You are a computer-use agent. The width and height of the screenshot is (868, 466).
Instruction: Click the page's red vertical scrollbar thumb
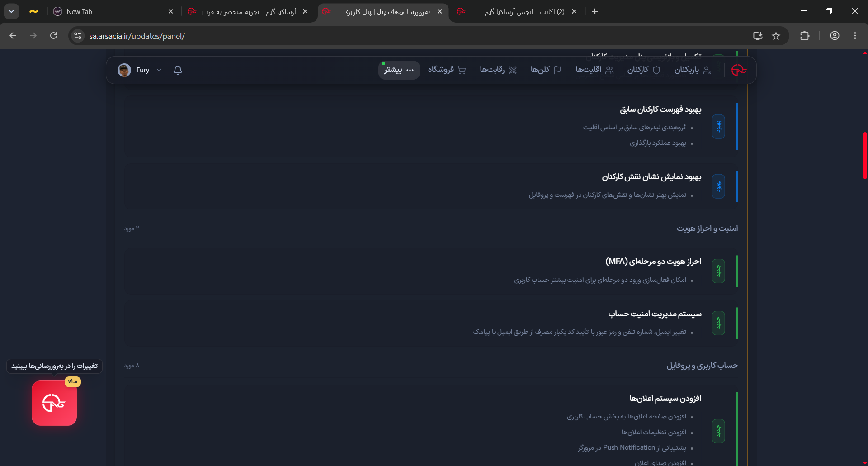point(865,155)
